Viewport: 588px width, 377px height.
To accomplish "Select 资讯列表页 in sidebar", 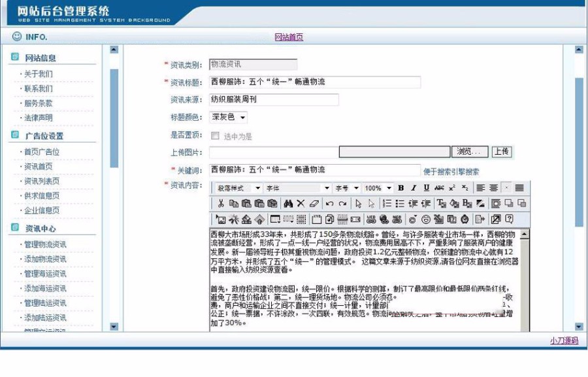I will 42,181.
